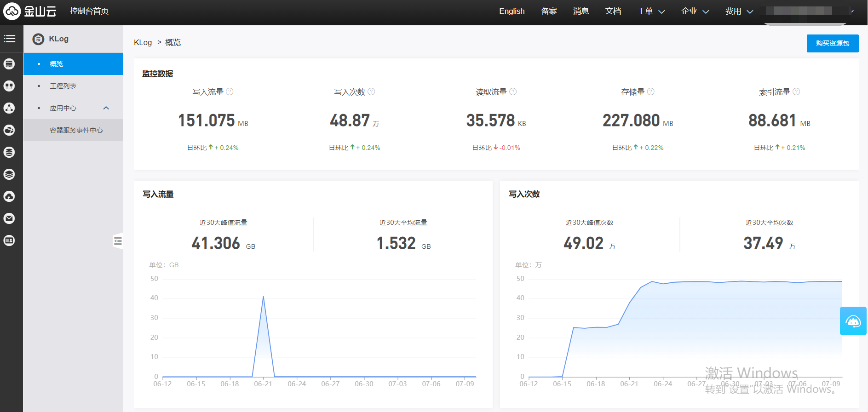
Task: Collapse the 应用中心 submenu
Action: (106, 108)
